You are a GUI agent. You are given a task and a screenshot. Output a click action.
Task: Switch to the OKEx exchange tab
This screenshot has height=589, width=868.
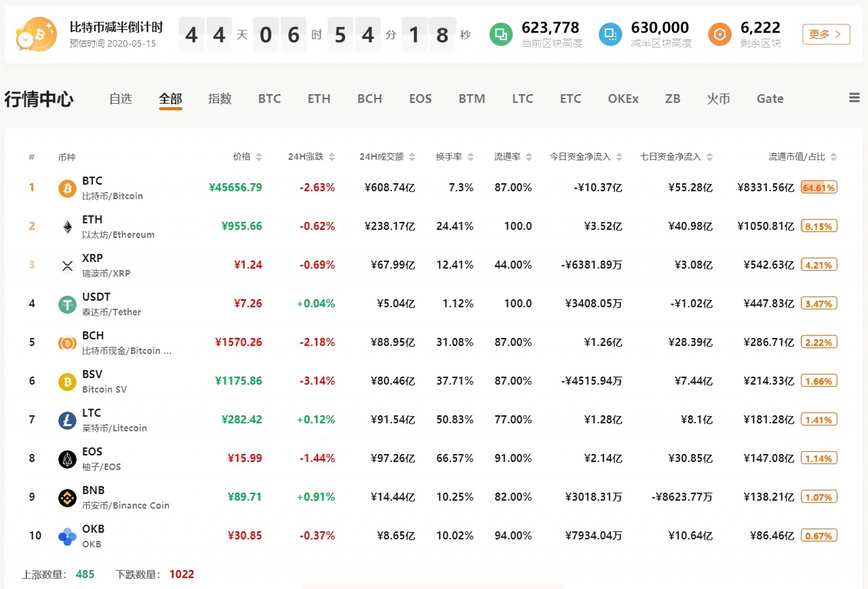pyautogui.click(x=623, y=98)
